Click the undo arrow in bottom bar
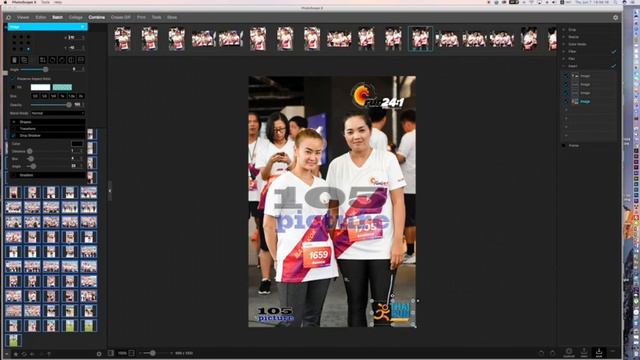 click(541, 353)
